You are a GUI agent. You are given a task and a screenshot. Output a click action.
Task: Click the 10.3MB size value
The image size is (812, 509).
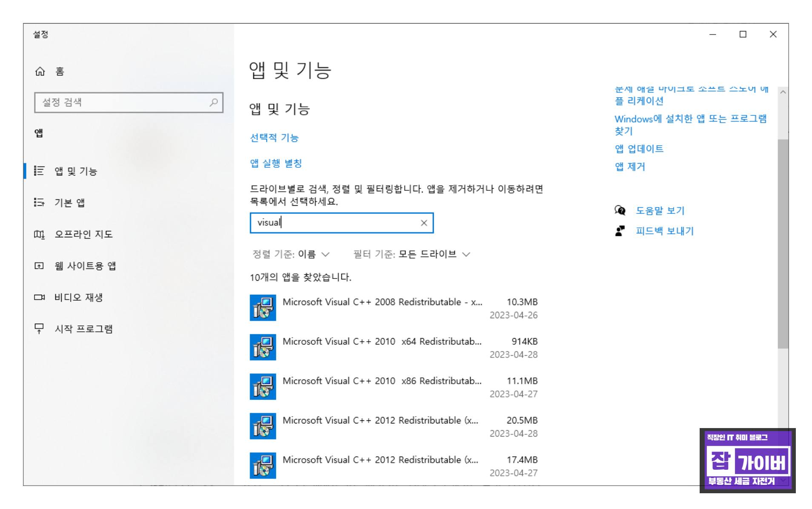tap(522, 302)
